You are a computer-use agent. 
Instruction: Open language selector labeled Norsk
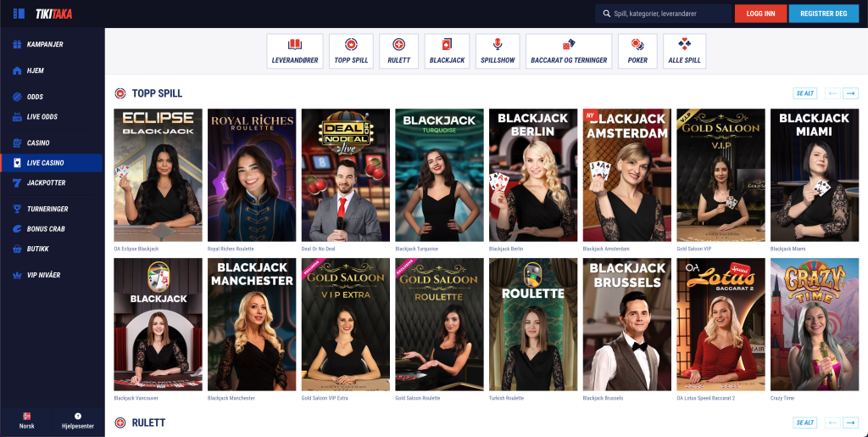(26, 420)
